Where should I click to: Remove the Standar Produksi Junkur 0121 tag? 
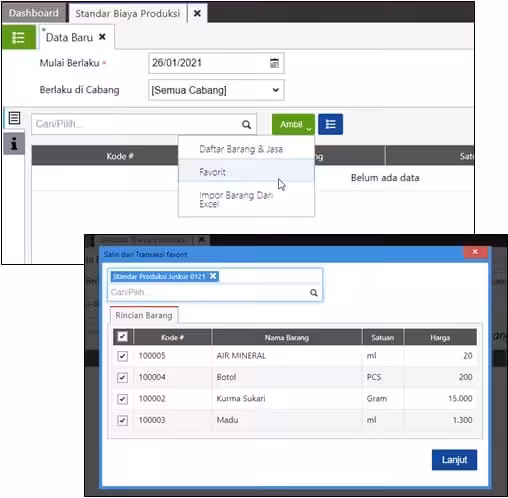click(x=213, y=276)
